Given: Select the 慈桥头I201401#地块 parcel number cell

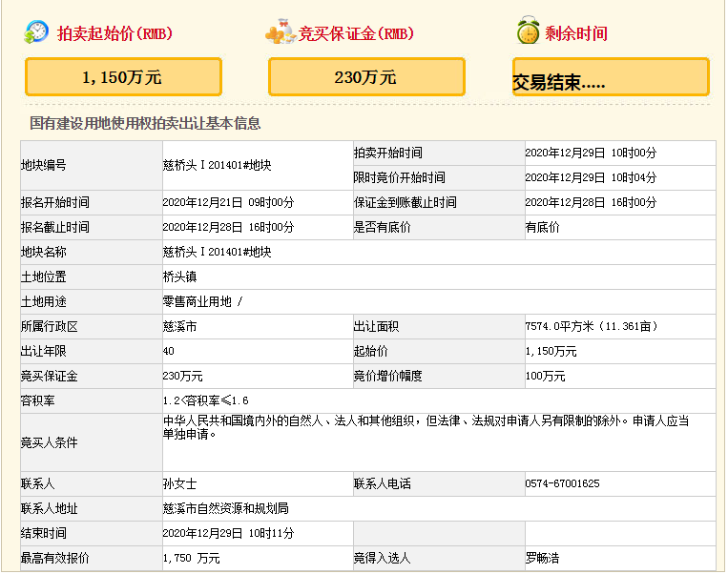Looking at the screenshot, I should pos(217,165).
